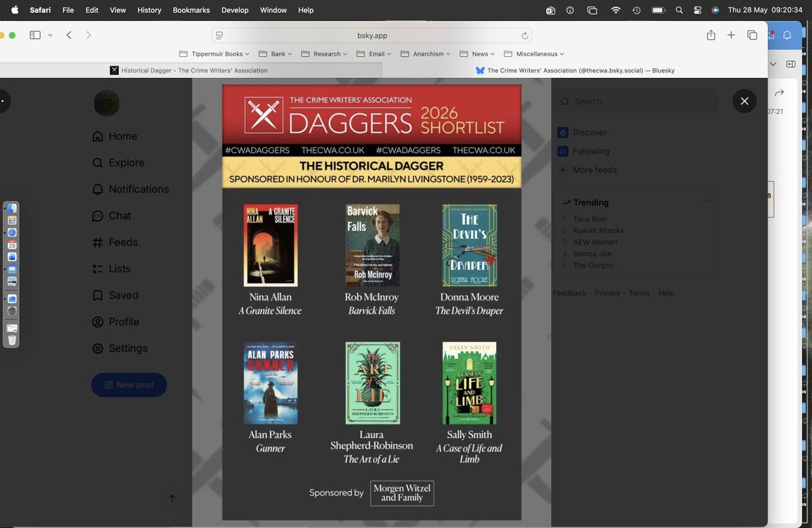Click the Help footer link
Viewport: 812px width, 528px height.
coord(667,293)
